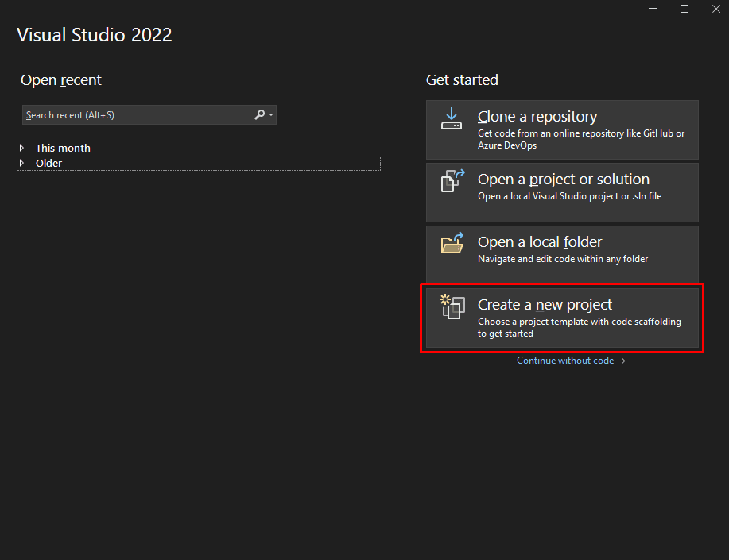Maximize the Visual Studio 2022 window
The height and width of the screenshot is (560, 729).
click(x=684, y=9)
